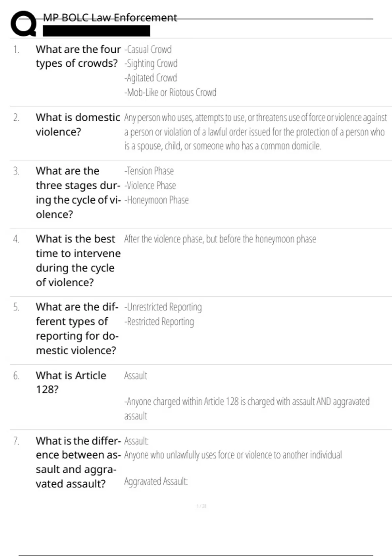
Task: Click the Honeymoon Phase answer
Action: pyautogui.click(x=156, y=200)
